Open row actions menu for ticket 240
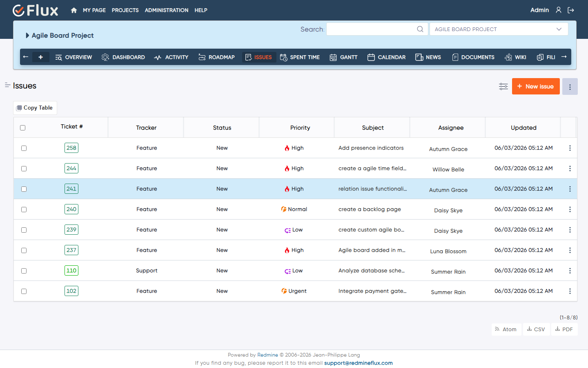The height and width of the screenshot is (368, 588). [x=570, y=209]
